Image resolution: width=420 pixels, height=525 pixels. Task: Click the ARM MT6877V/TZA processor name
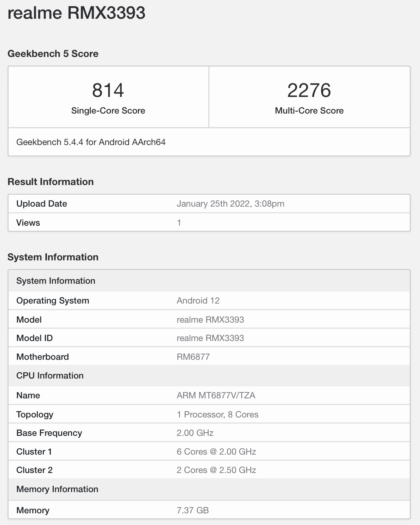pos(216,396)
